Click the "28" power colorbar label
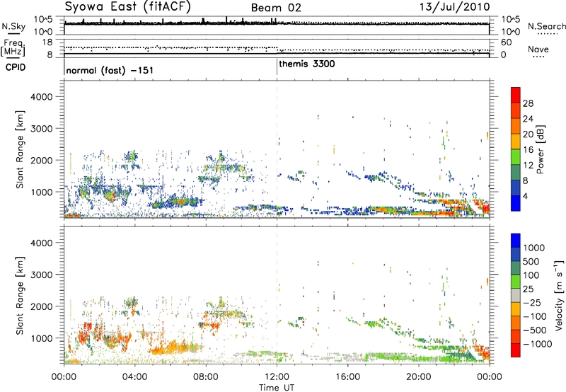Image resolution: width=566 pixels, height=392 pixels. (x=528, y=103)
